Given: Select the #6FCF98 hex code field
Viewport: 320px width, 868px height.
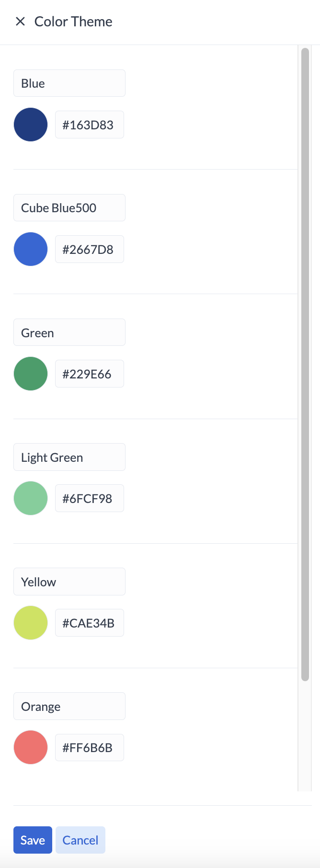Looking at the screenshot, I should point(90,498).
